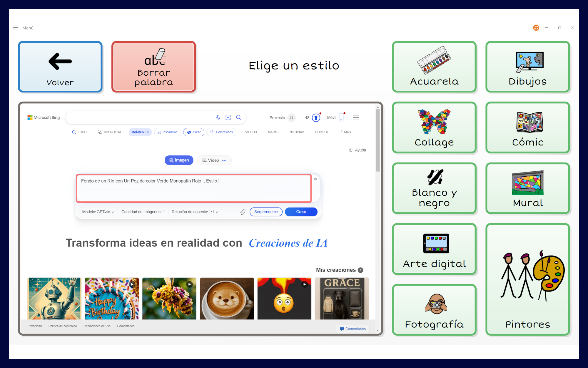
Task: Open visual search with the camera icon
Action: click(228, 117)
